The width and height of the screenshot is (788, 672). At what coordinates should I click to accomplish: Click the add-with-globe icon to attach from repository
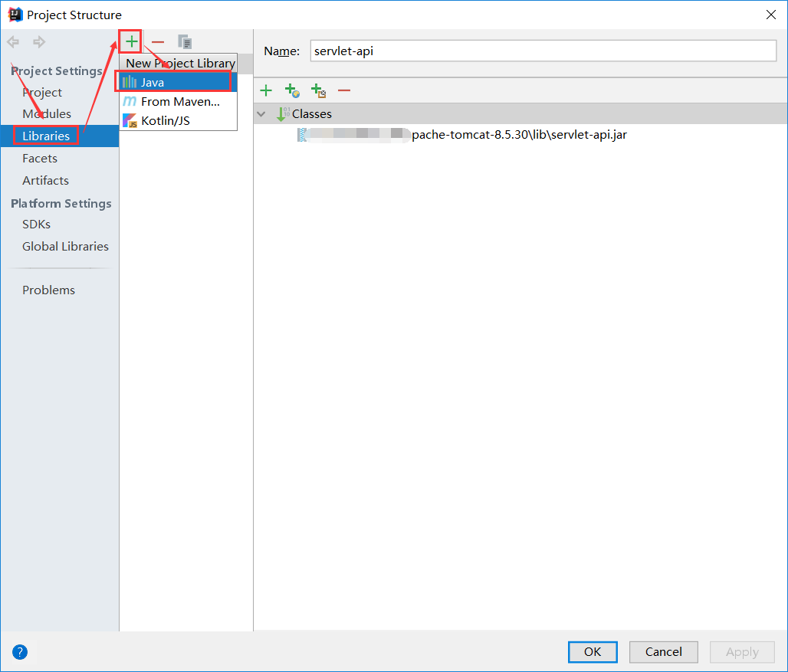click(292, 90)
